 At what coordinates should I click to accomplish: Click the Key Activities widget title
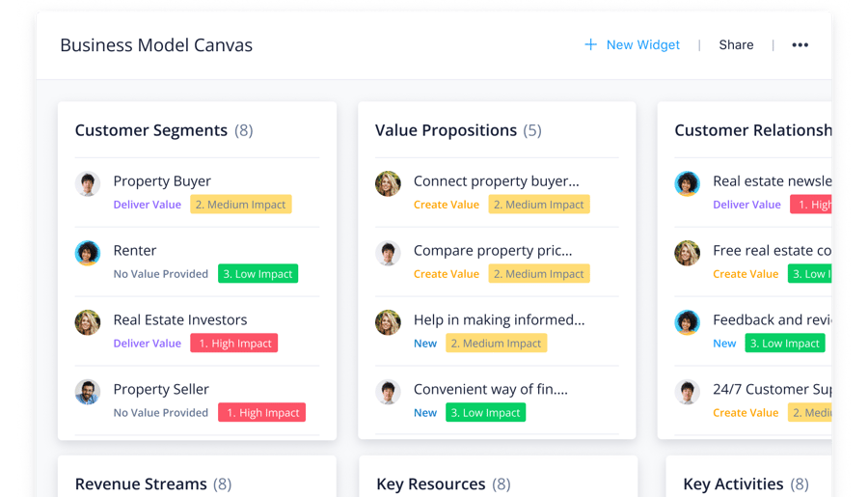733,483
